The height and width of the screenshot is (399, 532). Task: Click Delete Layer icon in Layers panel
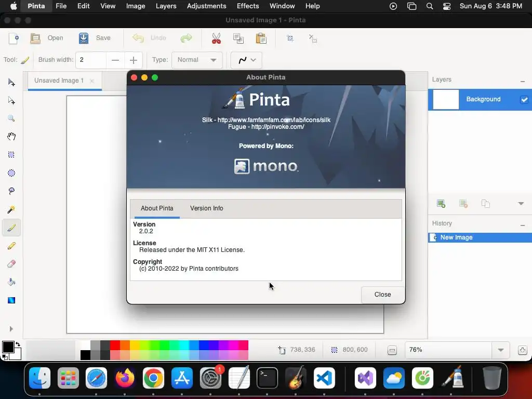463,204
